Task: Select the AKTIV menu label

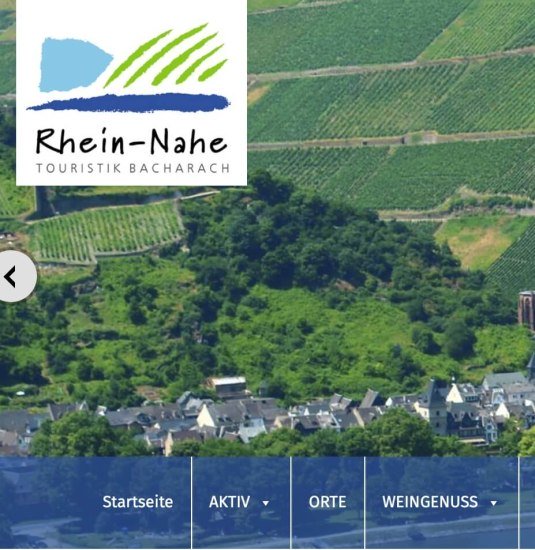Action: click(229, 502)
